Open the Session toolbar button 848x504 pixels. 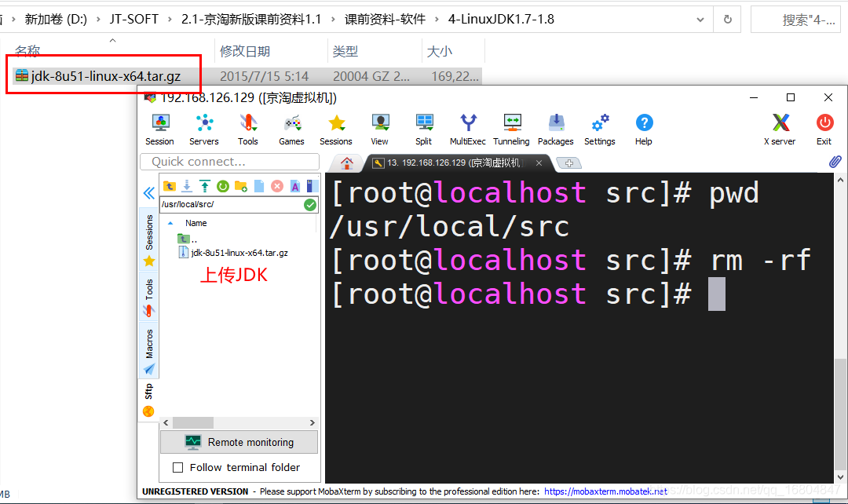[x=160, y=130]
